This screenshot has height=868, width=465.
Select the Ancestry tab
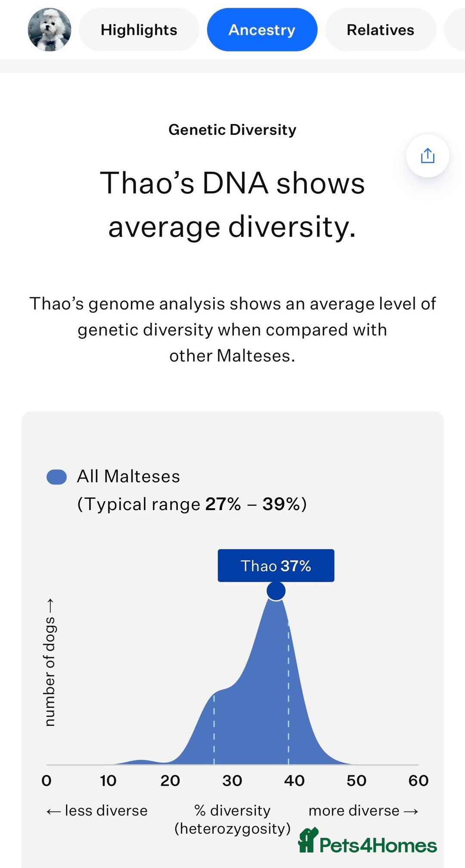click(262, 30)
